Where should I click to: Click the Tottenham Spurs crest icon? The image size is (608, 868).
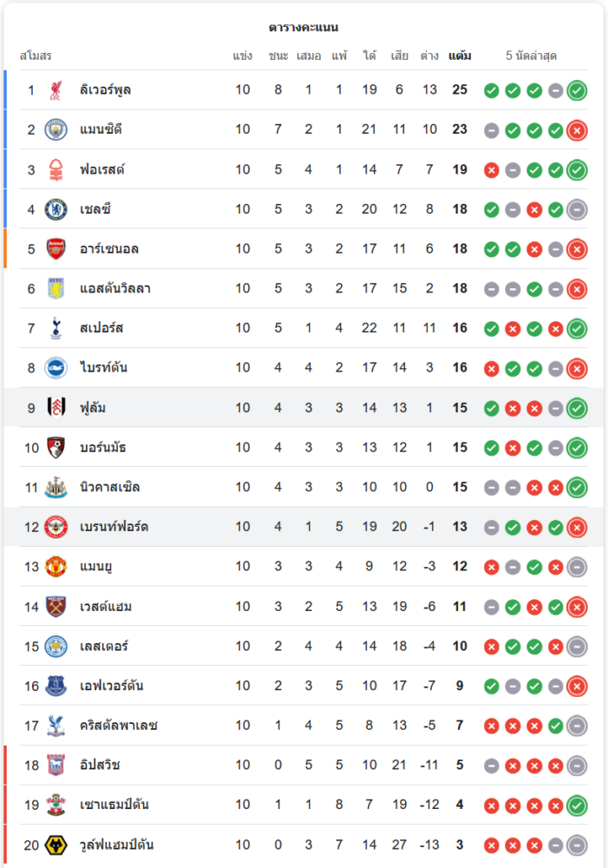click(56, 328)
